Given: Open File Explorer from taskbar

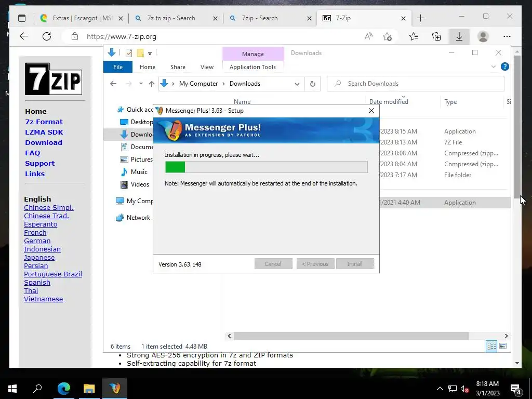Looking at the screenshot, I should pos(89,389).
